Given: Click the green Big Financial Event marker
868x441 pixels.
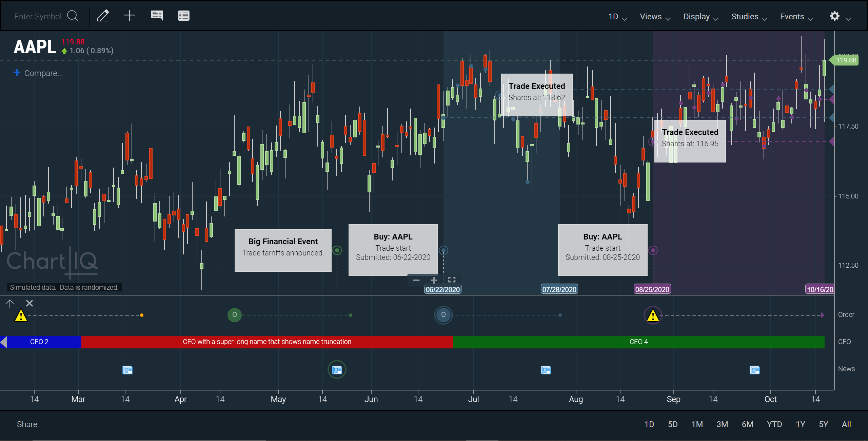Looking at the screenshot, I should (337, 251).
